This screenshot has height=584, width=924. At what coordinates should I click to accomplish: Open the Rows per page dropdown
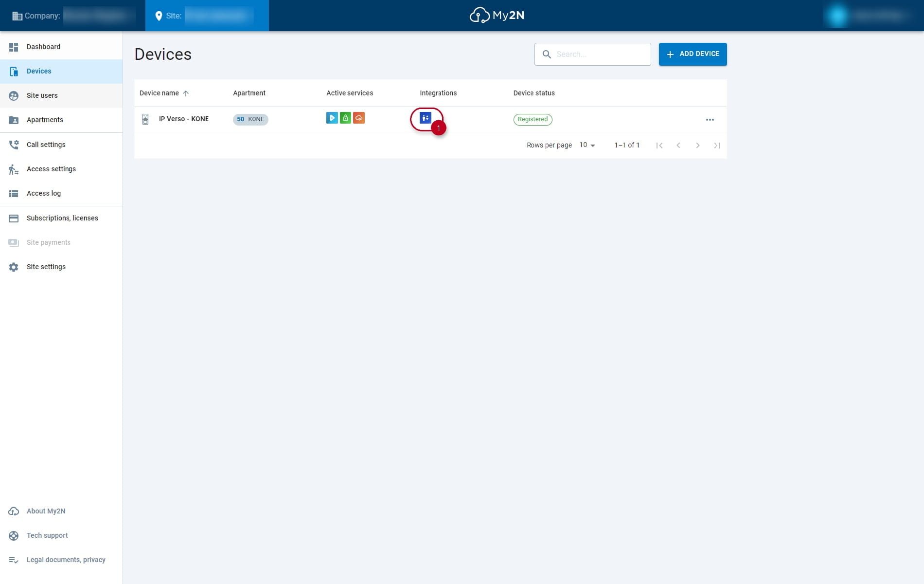587,145
